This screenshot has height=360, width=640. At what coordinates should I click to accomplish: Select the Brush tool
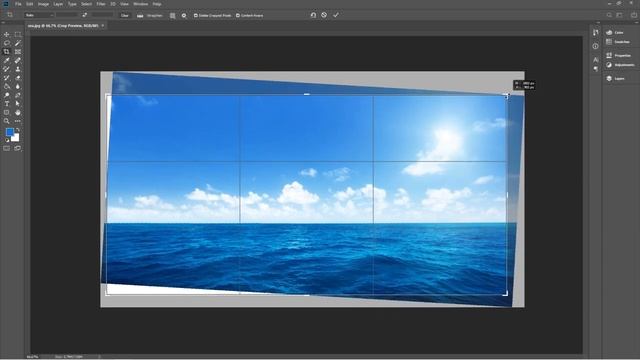7,69
